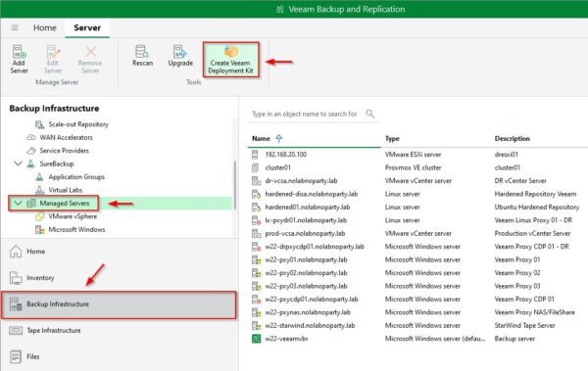Select the cluster01 row
Screen dimensions: 588x371
[x=417, y=167]
